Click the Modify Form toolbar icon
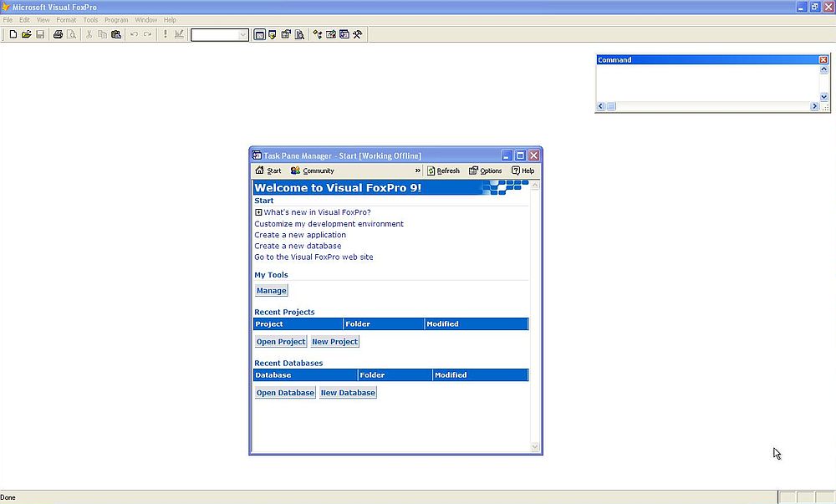 point(179,34)
